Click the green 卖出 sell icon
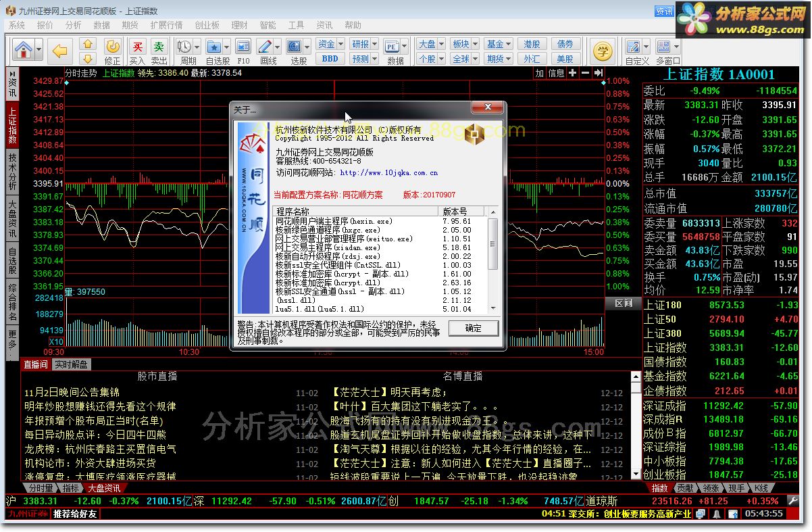The image size is (812, 532). pyautogui.click(x=159, y=46)
